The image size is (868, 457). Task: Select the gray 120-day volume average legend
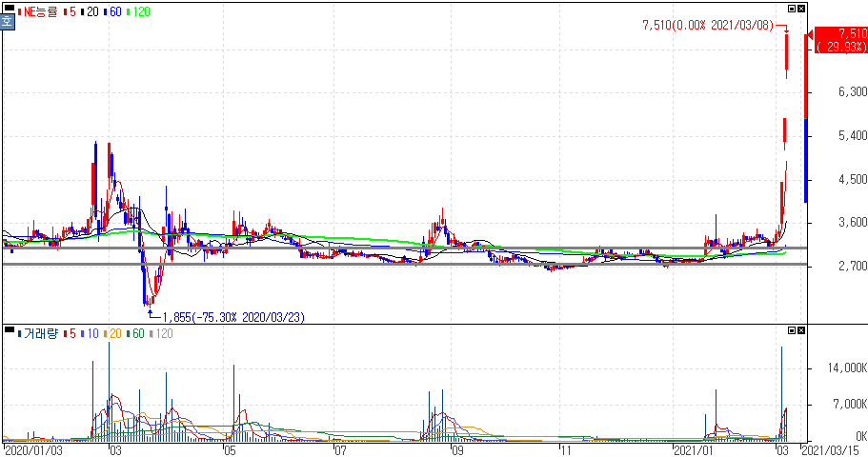coord(161,333)
